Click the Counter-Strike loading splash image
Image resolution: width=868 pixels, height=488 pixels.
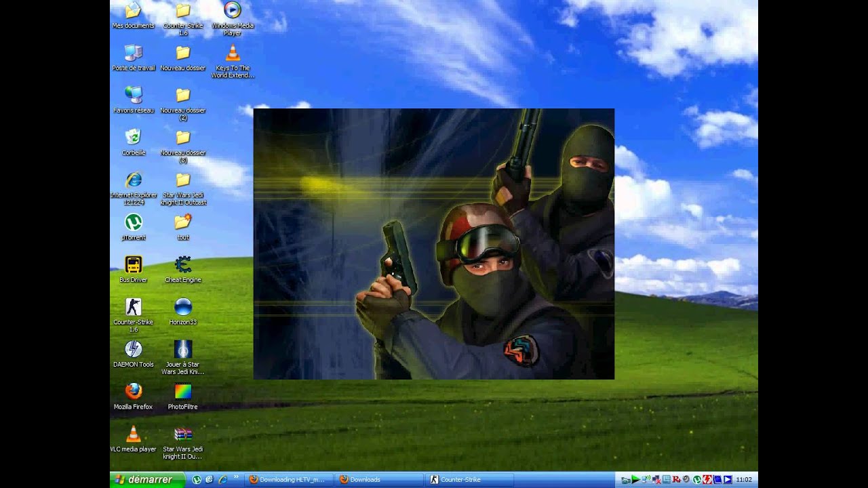[434, 244]
